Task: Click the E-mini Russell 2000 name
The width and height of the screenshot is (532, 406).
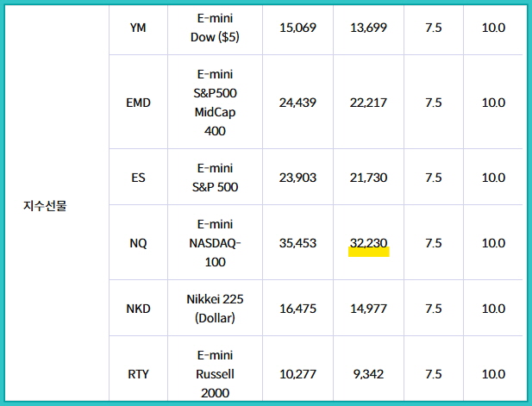Action: point(215,374)
